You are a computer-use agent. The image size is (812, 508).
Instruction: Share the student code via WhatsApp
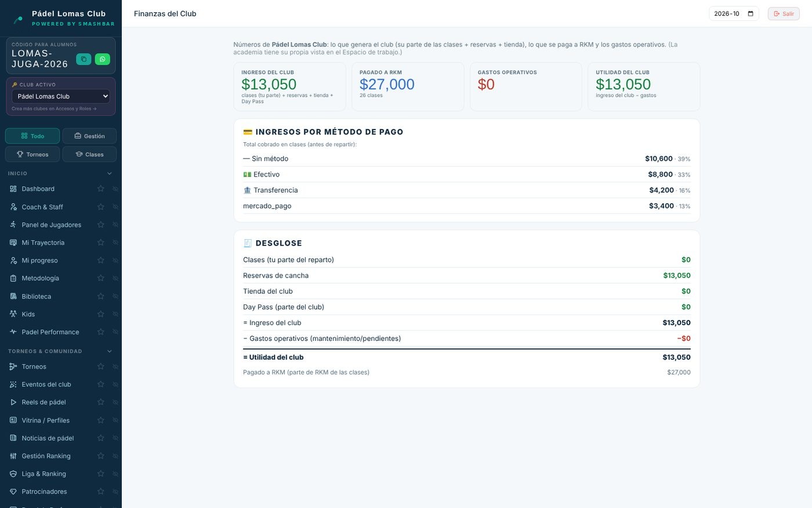pyautogui.click(x=102, y=59)
